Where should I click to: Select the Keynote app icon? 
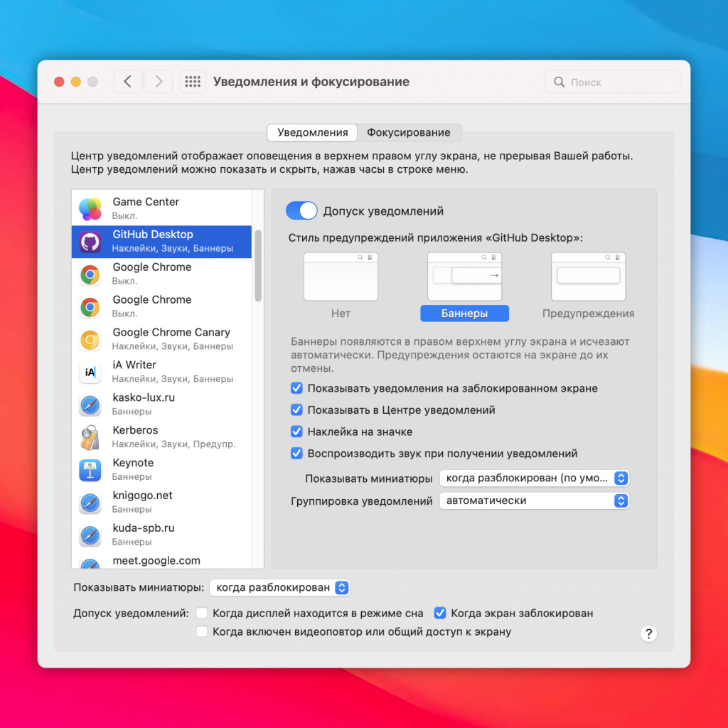click(90, 470)
